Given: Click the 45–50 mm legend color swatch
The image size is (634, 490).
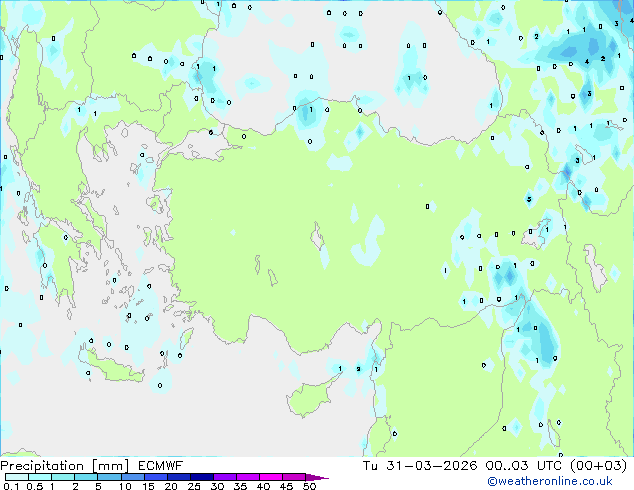Looking at the screenshot, I should pos(294,477).
